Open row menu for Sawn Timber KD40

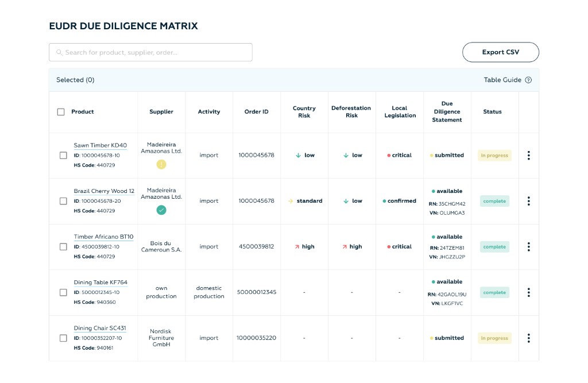[x=528, y=155]
